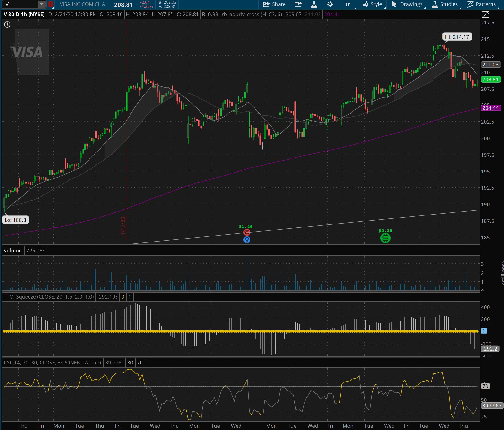Screen dimensions: 504x430
Task: Click the purple 204.44 price axis label
Action: click(x=490, y=108)
